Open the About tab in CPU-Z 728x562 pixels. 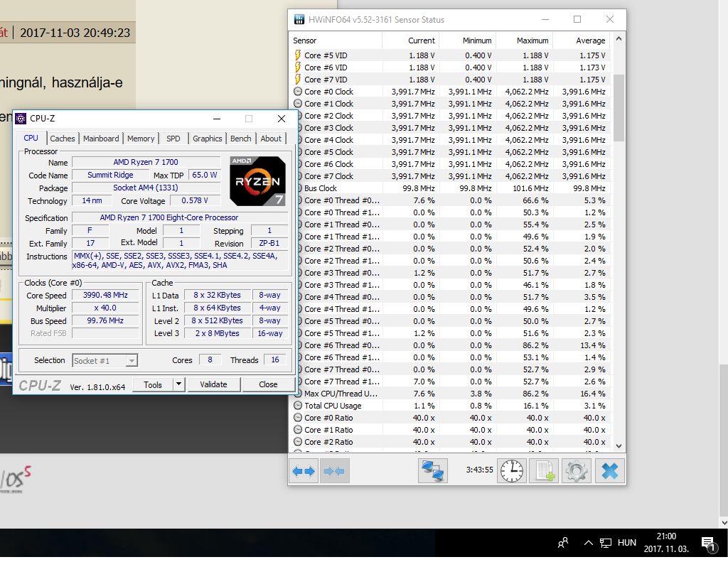click(x=271, y=139)
